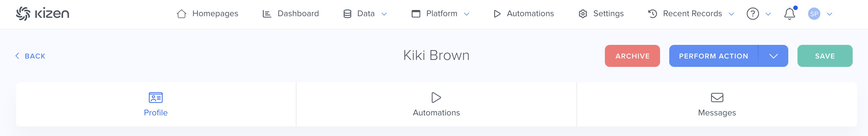The image size is (868, 136).
Task: Click the Profile ID card icon
Action: coord(156,98)
